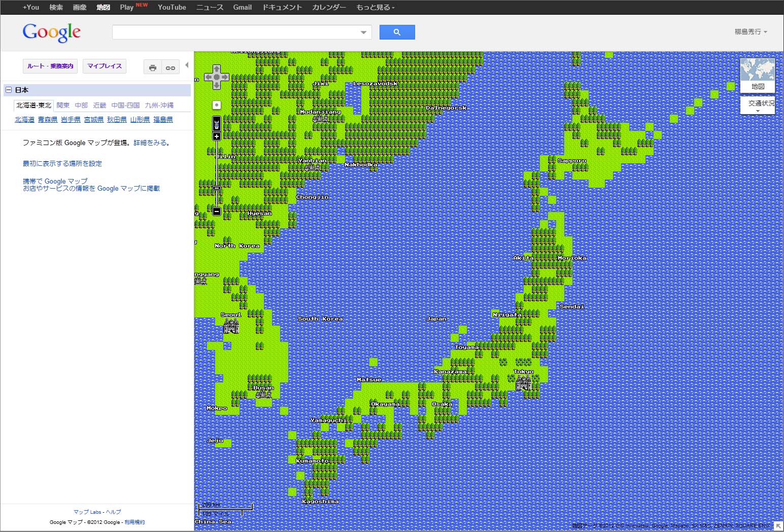Collapse the left side panel arrow
Screen dimensions: 784x532
click(187, 65)
